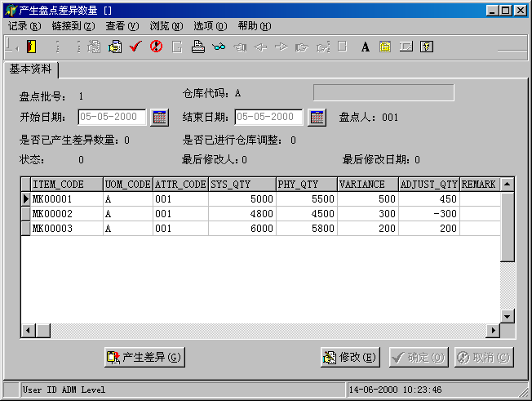This screenshot has height=401, width=532.
Task: Click the start date input field
Action: tap(112, 117)
